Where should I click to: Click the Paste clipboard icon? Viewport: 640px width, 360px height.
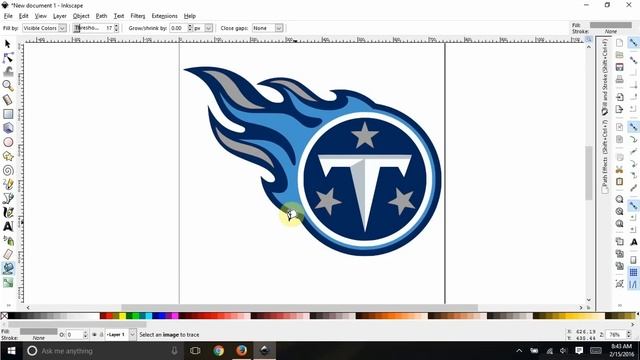pos(619,182)
